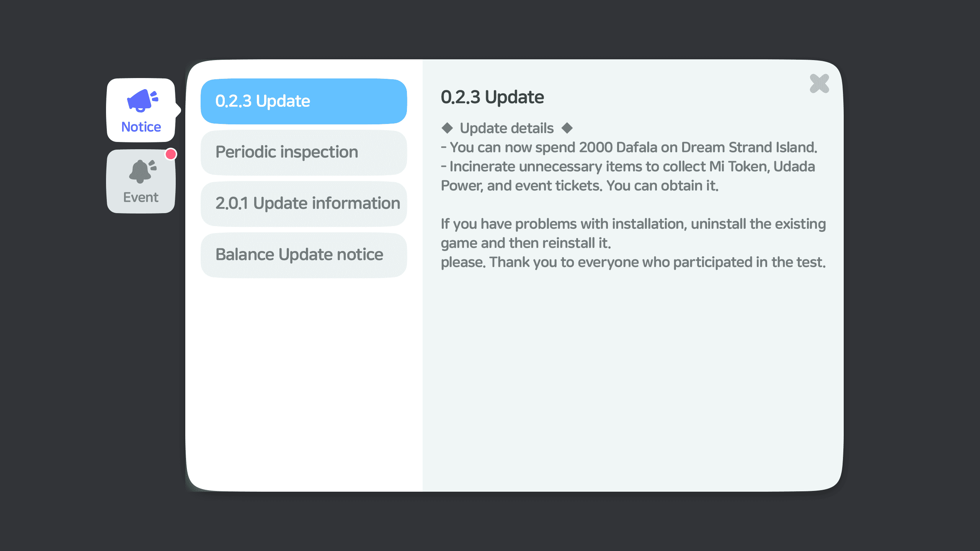The width and height of the screenshot is (980, 551).
Task: Click the 0.2.3 Update heading in details
Action: click(x=492, y=97)
